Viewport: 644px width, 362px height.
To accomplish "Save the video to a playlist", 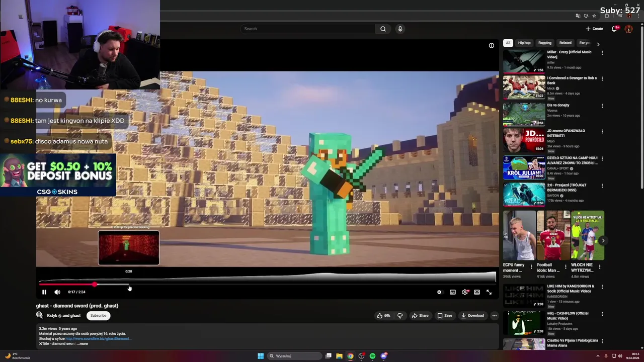I will tap(445, 316).
